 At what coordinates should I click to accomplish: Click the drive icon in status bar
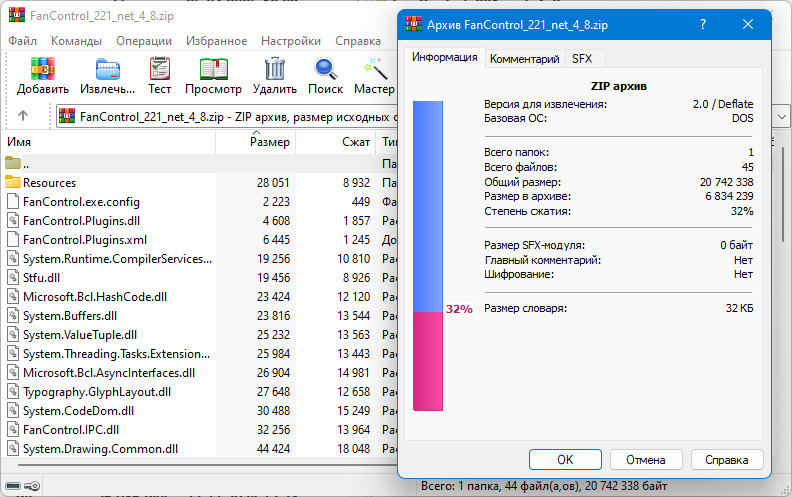point(13,486)
